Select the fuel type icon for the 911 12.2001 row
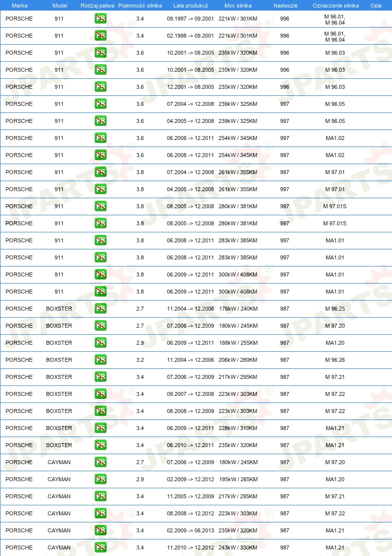This screenshot has height=556, width=392. click(101, 86)
